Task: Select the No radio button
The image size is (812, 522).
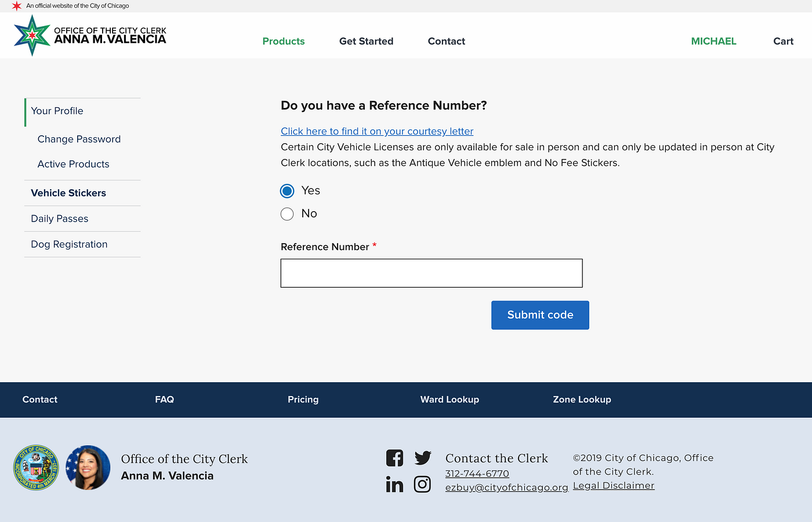Action: click(287, 213)
